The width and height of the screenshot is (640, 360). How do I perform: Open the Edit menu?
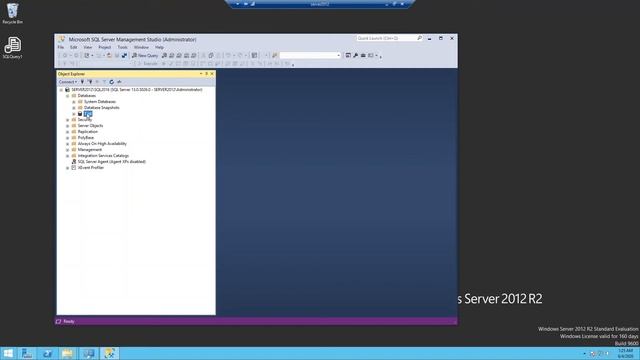click(73, 47)
